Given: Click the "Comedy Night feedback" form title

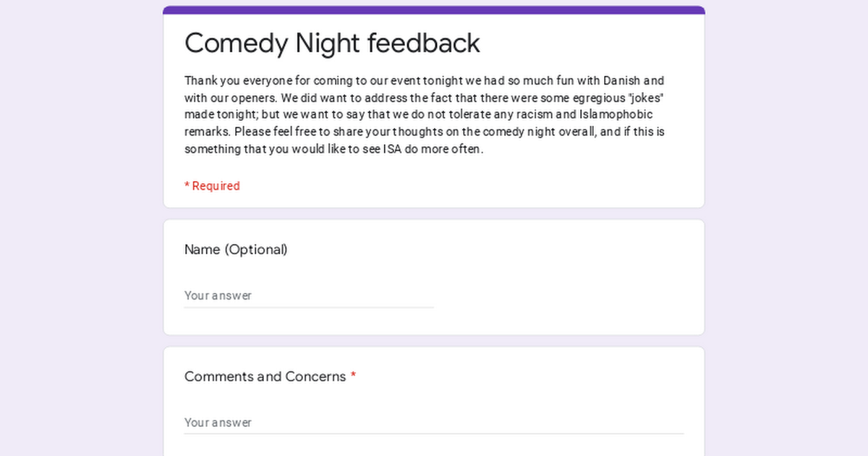Looking at the screenshot, I should coord(332,43).
